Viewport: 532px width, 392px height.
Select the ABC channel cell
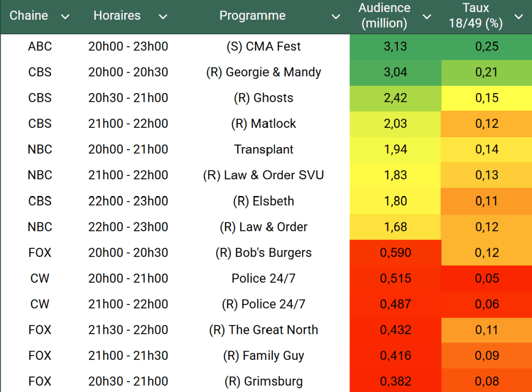click(40, 46)
